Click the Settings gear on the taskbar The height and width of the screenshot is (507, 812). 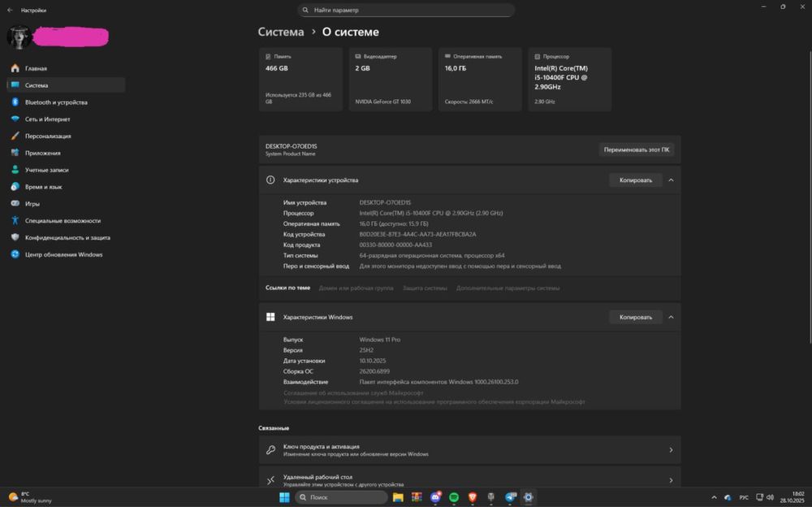point(528,497)
